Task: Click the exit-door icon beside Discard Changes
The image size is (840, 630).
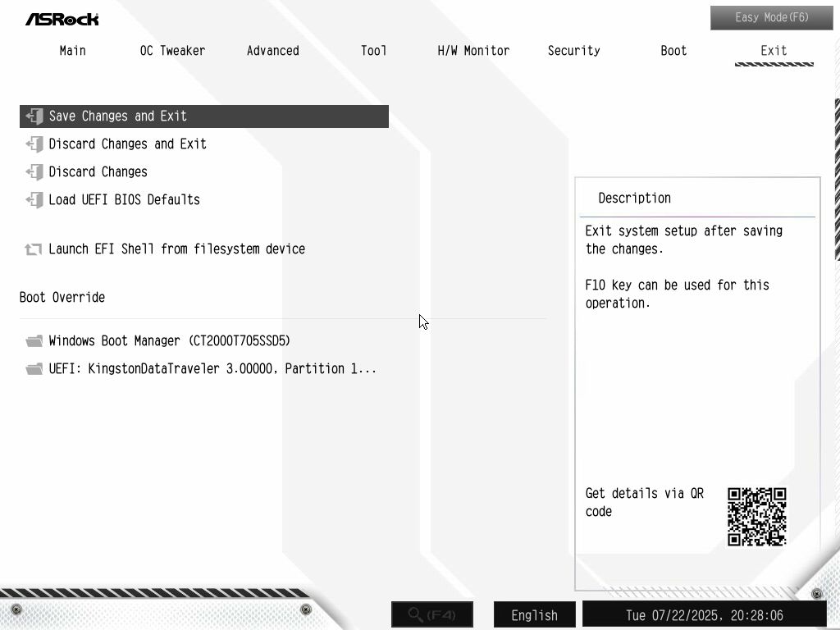Action: [x=34, y=172]
